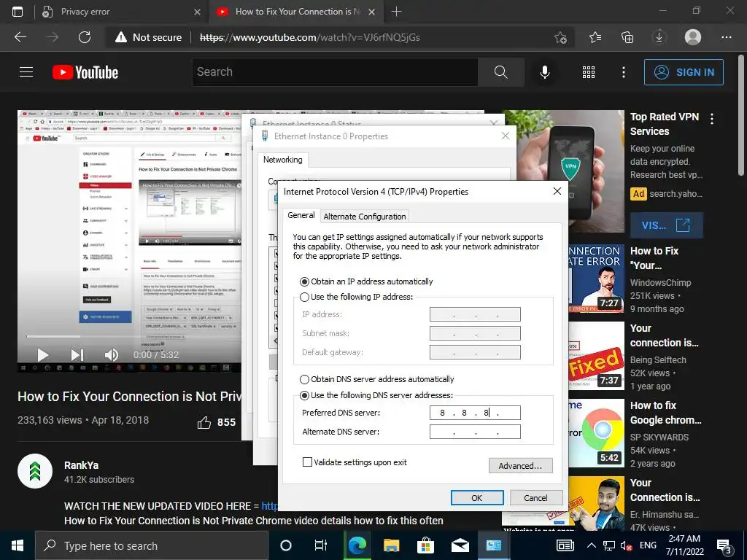Click the Next video button
747x560 pixels.
[77, 355]
